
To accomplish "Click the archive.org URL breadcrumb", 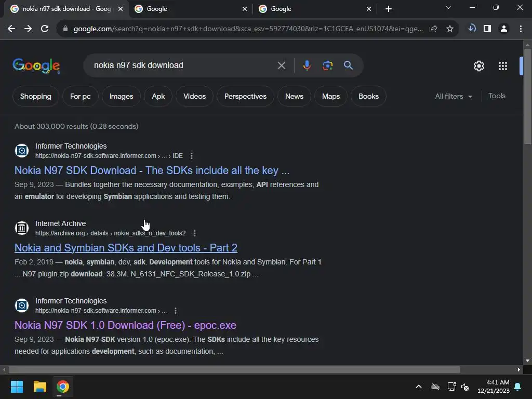I will tap(111, 233).
